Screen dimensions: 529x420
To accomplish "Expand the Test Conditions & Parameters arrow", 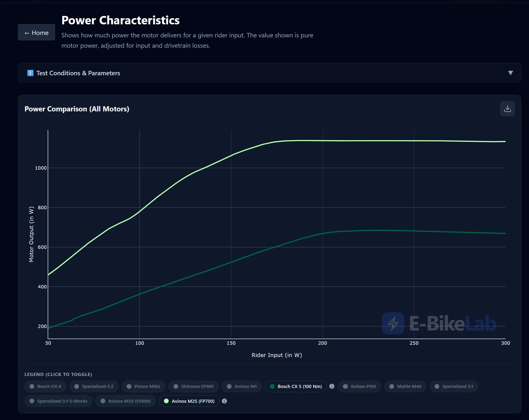I will (510, 73).
